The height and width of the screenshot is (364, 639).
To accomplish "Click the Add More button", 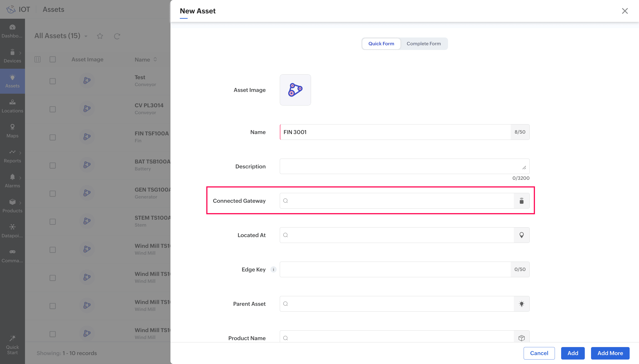I will 610,353.
